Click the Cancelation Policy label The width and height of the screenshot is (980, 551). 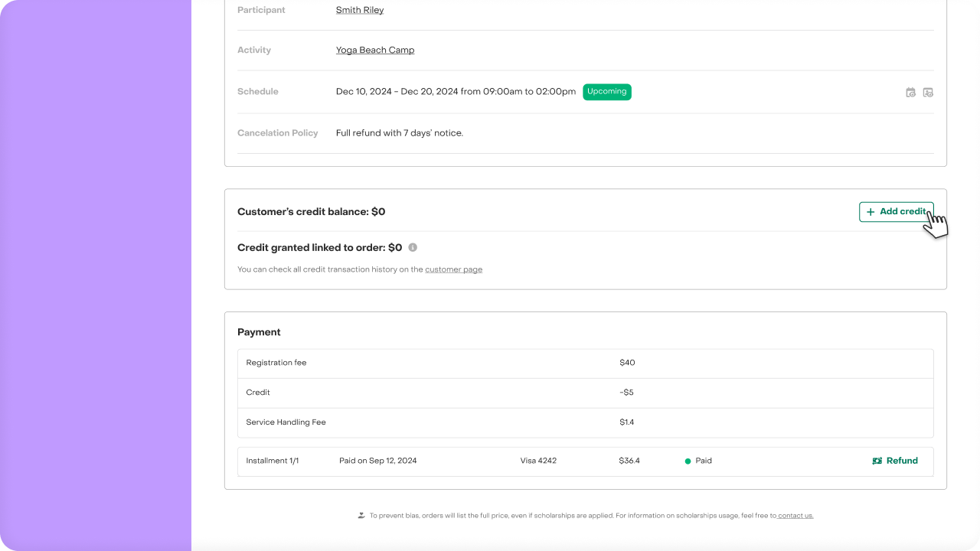tap(278, 133)
